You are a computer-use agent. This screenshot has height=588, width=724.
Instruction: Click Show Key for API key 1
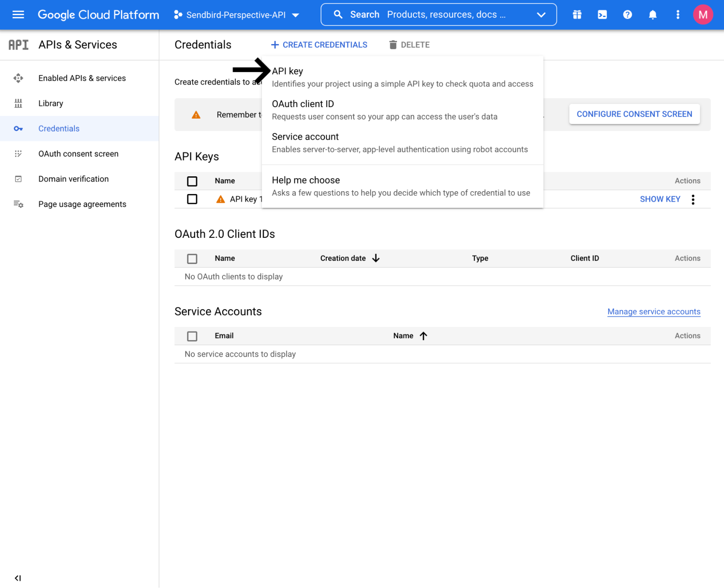pyautogui.click(x=660, y=199)
